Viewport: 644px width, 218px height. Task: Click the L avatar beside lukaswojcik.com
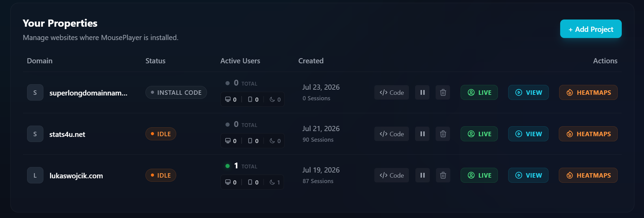(x=35, y=175)
